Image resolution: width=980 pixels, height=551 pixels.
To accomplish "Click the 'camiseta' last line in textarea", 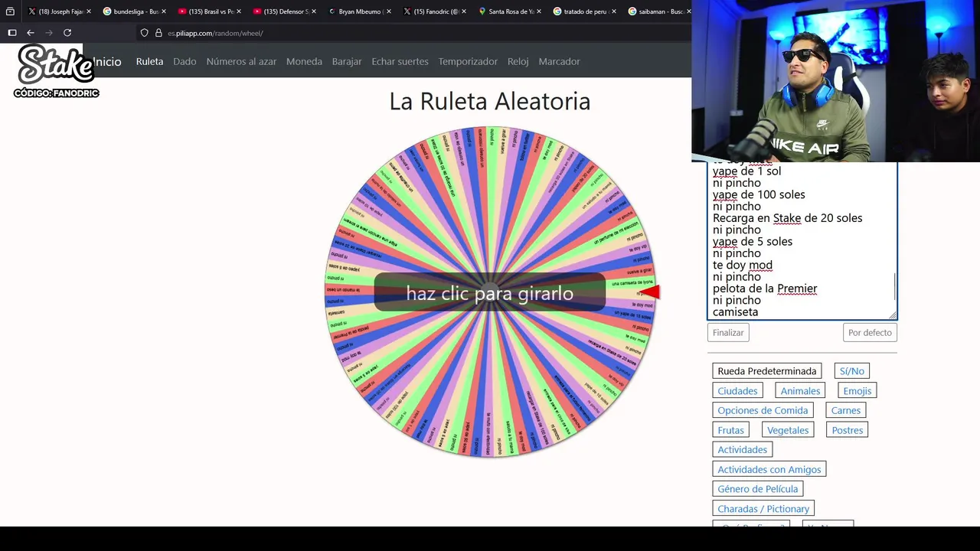I will coord(735,312).
